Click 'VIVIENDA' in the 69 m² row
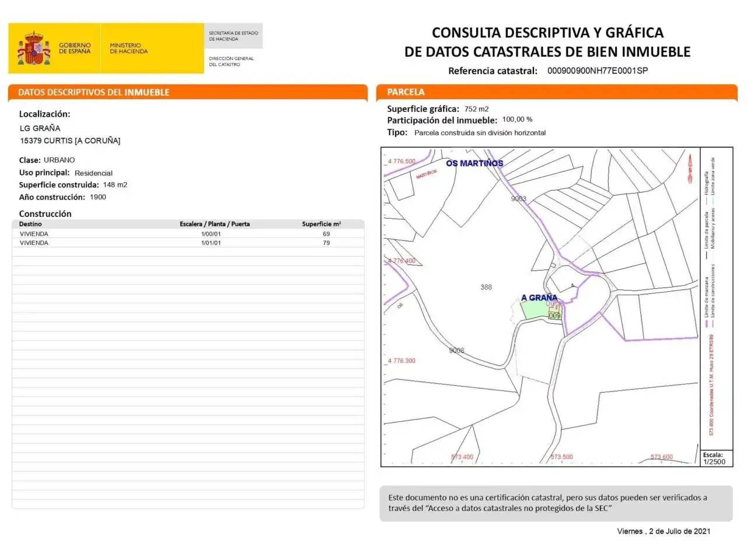747x560 pixels. coord(34,234)
